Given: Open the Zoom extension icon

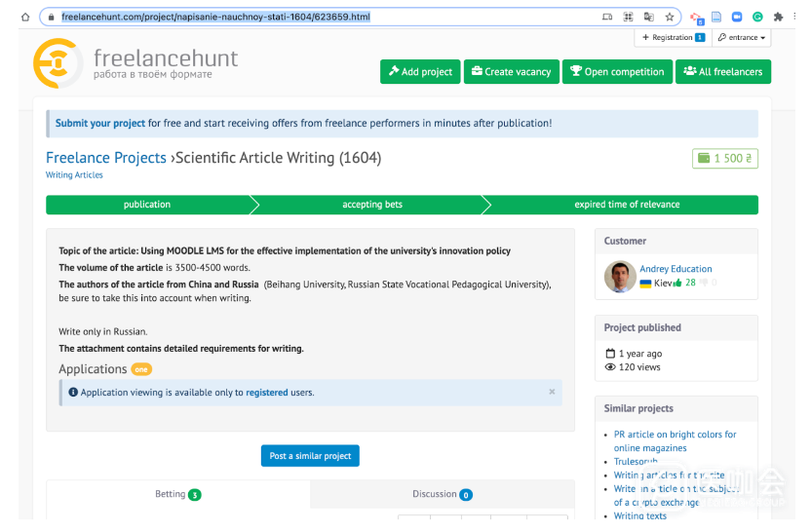Looking at the screenshot, I should point(737,17).
